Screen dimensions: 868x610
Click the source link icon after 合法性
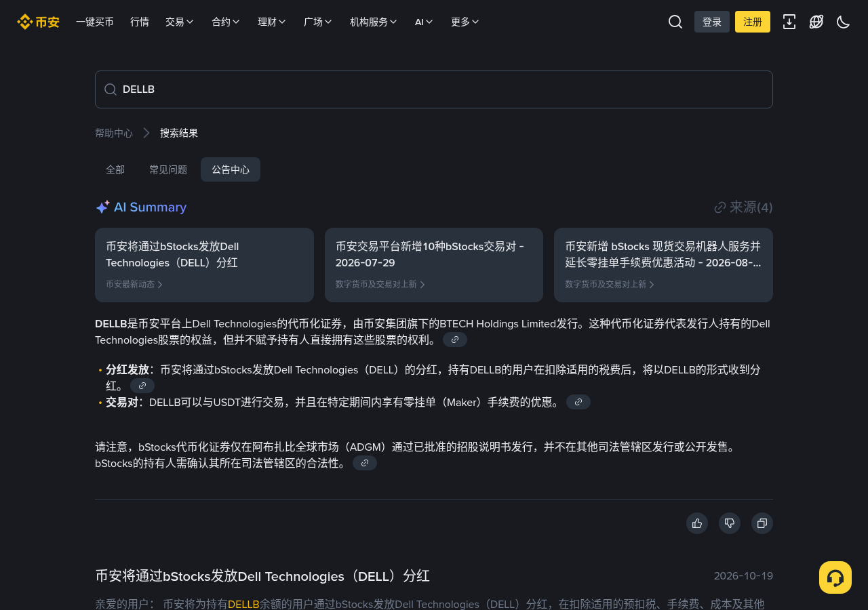pyautogui.click(x=365, y=463)
